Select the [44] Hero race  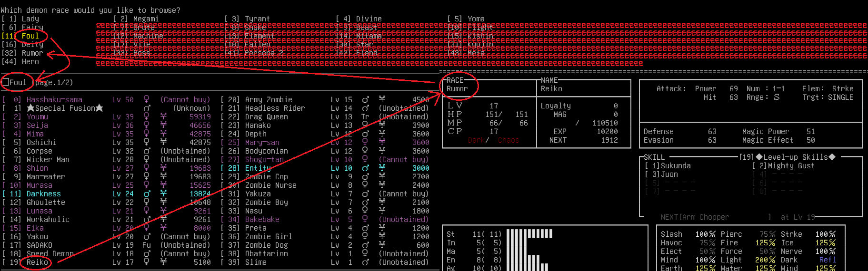20,62
